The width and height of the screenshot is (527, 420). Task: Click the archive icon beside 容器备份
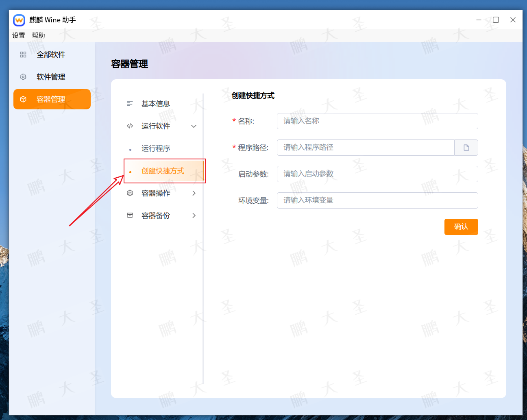(130, 215)
